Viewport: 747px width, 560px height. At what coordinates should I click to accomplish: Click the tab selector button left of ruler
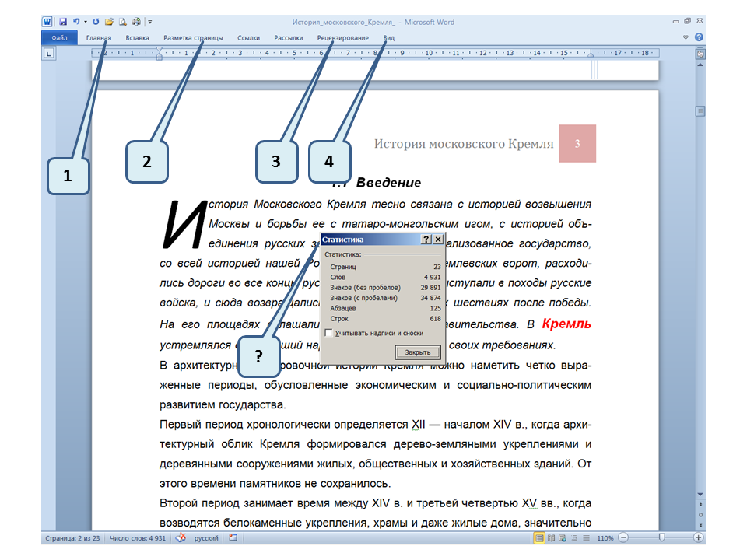coord(48,54)
